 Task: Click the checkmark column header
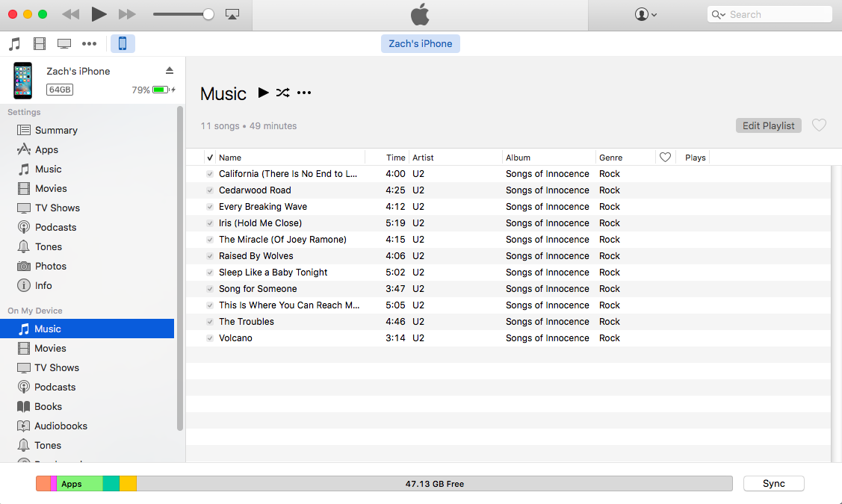pos(210,158)
